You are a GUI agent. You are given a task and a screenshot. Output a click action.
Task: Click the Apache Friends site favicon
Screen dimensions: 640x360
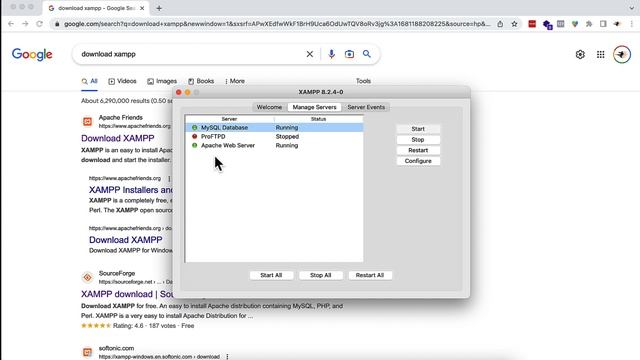pos(87,121)
